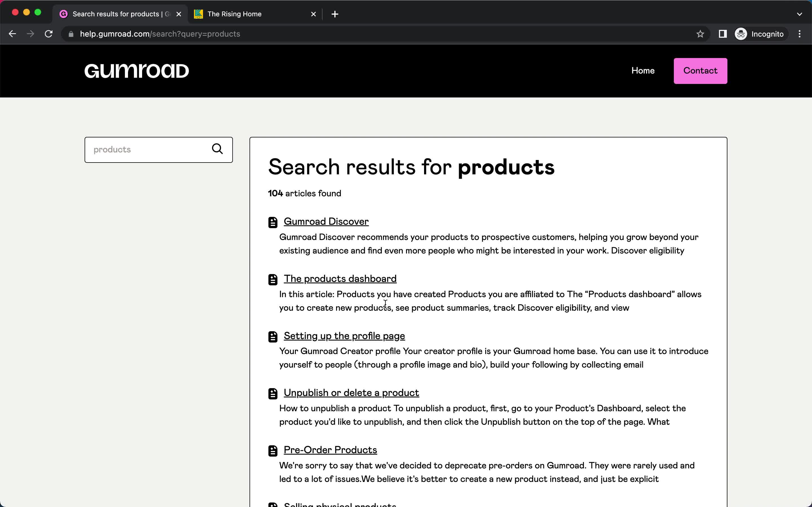
Task: Click the bookmark icon in the browser toolbar
Action: point(701,34)
